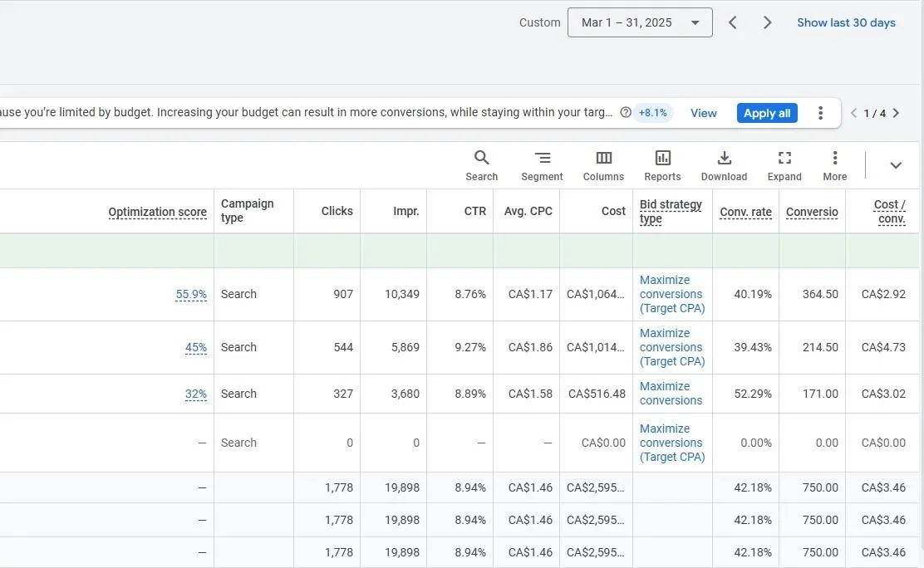Screen dimensions: 924x568
Task: Click the recommendation text about budget
Action: (x=307, y=113)
